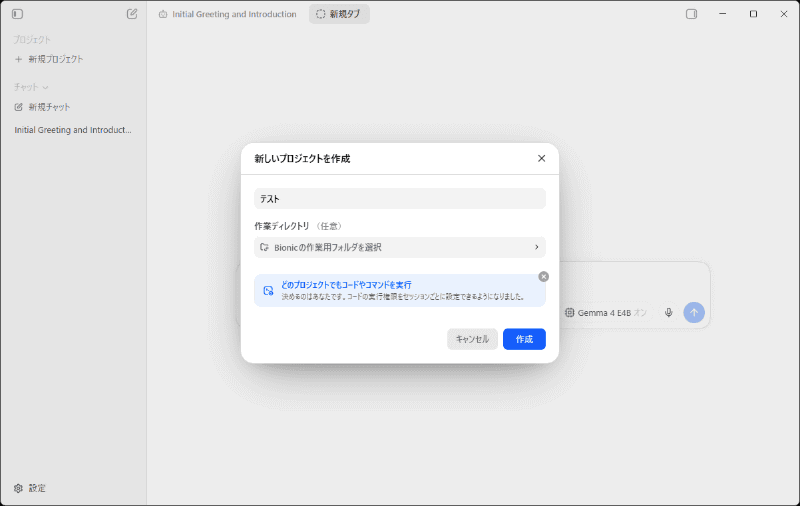This screenshot has height=506, width=800.
Task: Dismiss the code execution info banner
Action: coord(543,276)
